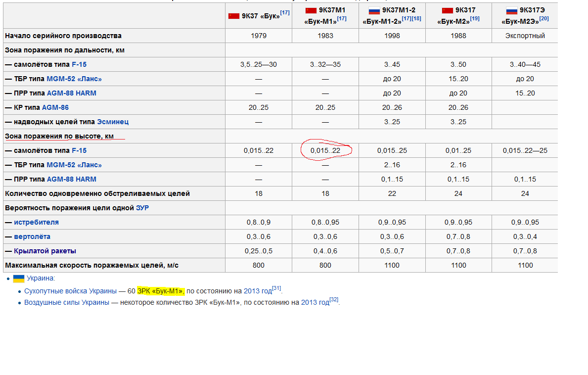Click the 1979 production year cell
588x375 pixels.
pyautogui.click(x=258, y=36)
